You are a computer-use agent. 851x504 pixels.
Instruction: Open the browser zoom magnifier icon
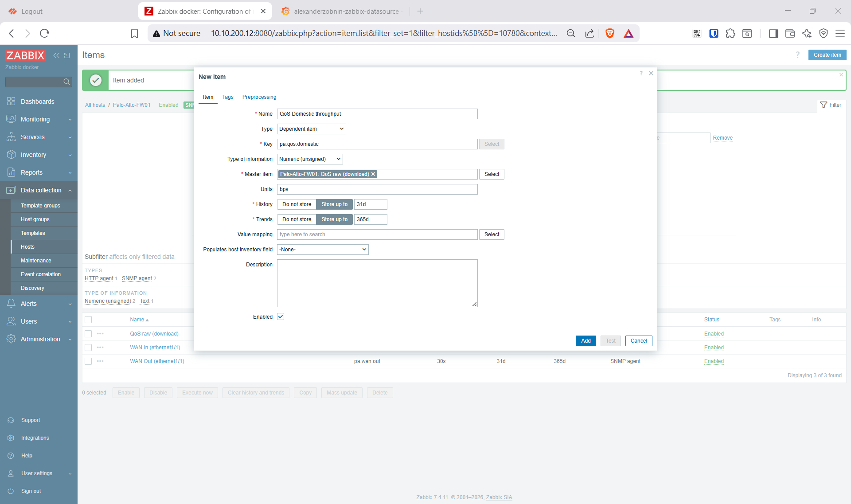(x=571, y=33)
